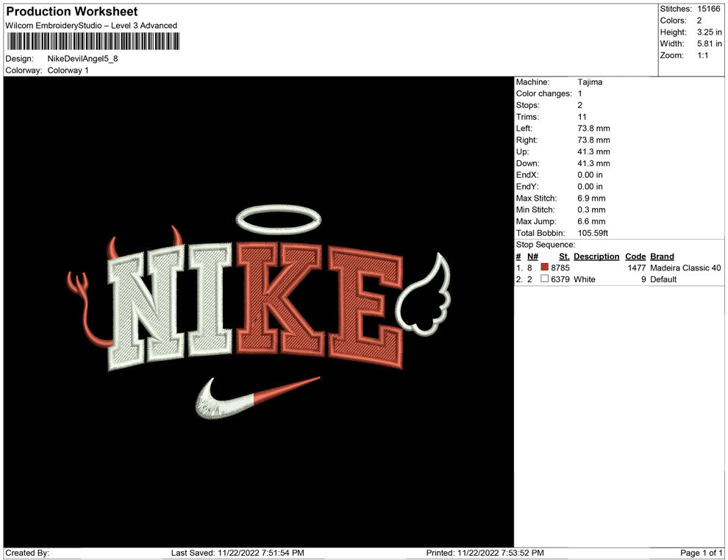Click the Total Bobbin value '105.59ft'
Image resolution: width=728 pixels, height=560 pixels.
pos(593,233)
